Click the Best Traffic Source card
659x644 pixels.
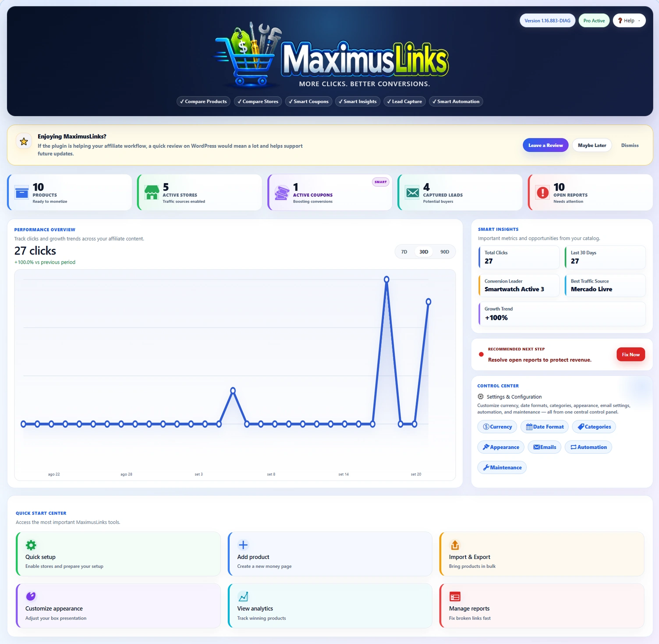point(605,286)
